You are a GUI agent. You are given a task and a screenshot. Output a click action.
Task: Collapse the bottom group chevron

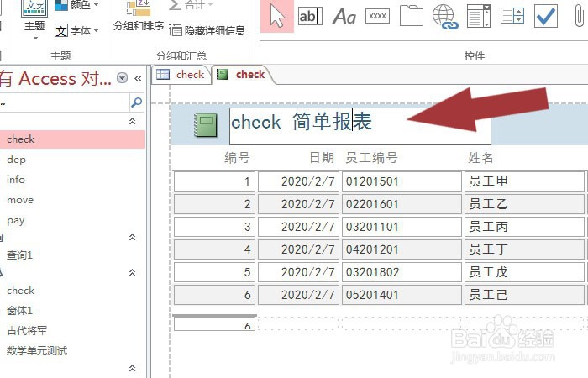[132, 368]
